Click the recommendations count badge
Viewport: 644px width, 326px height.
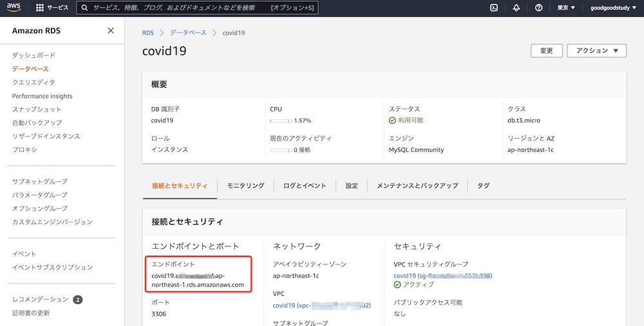point(77,300)
